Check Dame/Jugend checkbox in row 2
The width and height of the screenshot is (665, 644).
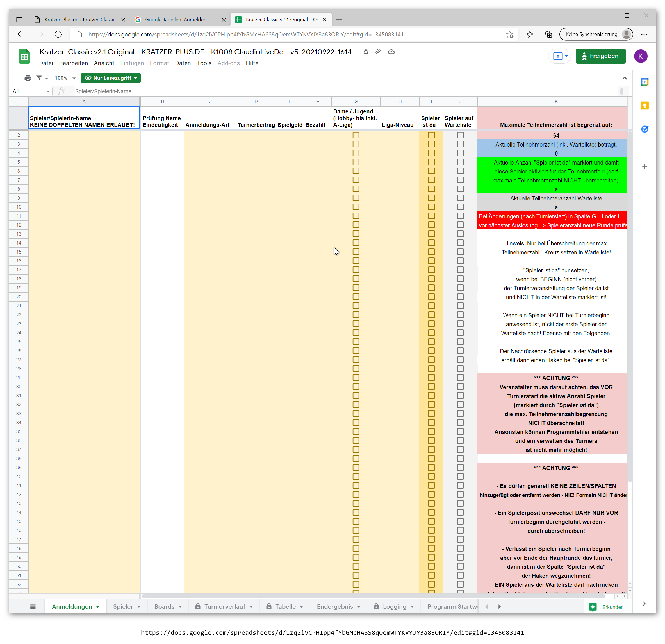click(356, 135)
